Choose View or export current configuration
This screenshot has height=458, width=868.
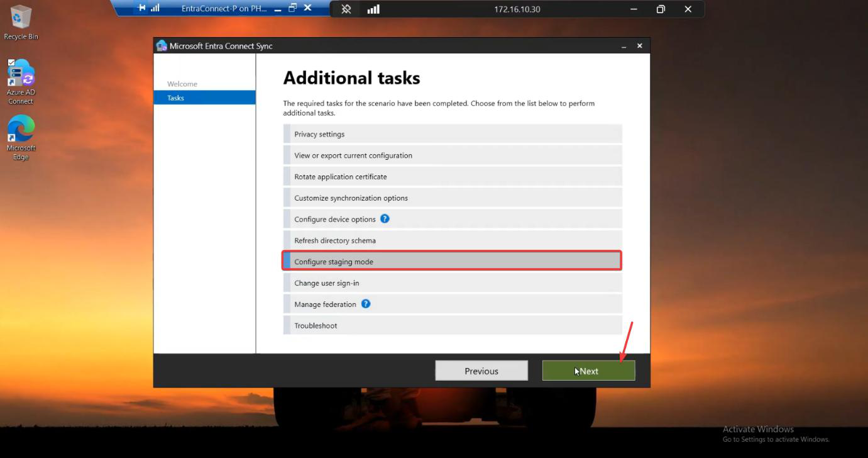[x=453, y=155]
